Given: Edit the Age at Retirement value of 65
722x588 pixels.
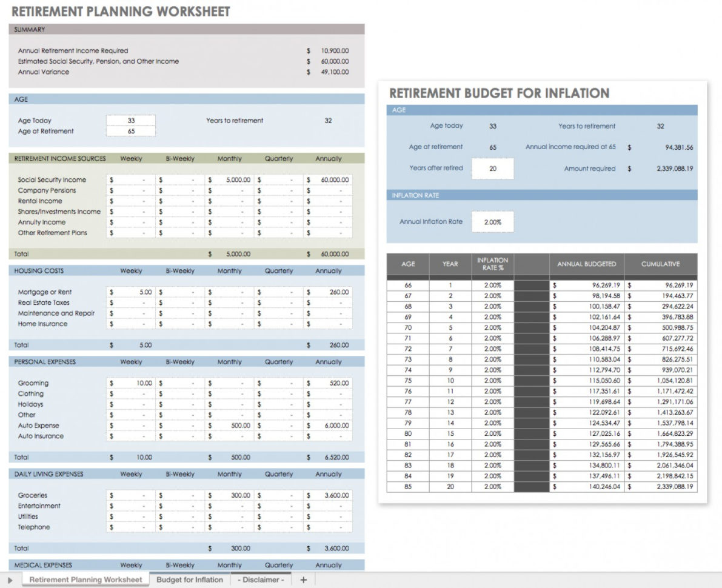Looking at the screenshot, I should coord(131,131).
